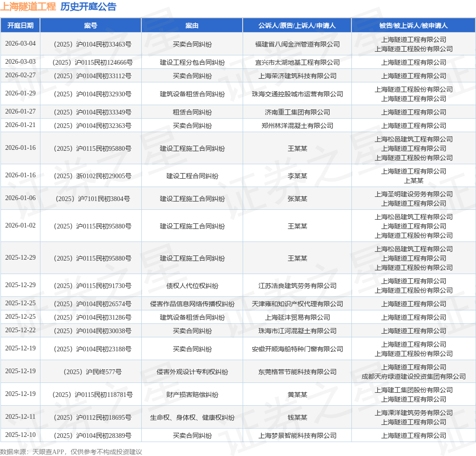476x456 pixels.
Task: Click defendant 上海溧洋建筑劳务有限公司
Action: point(413,413)
